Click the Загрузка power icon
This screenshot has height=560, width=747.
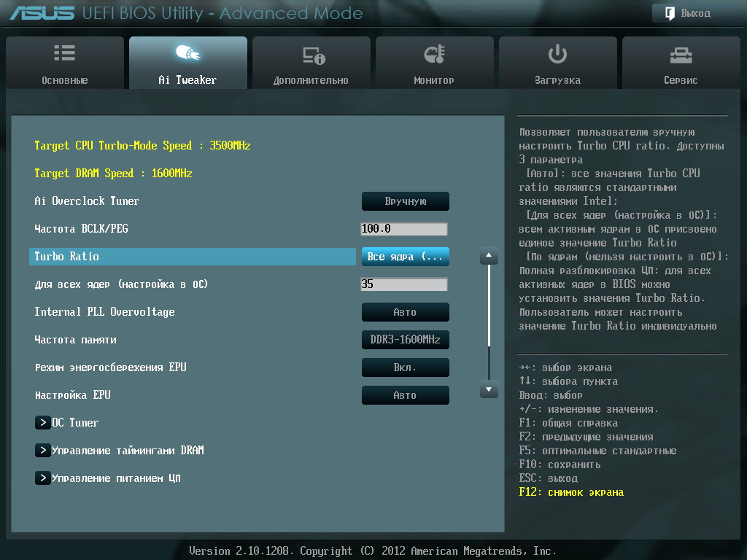tap(557, 54)
